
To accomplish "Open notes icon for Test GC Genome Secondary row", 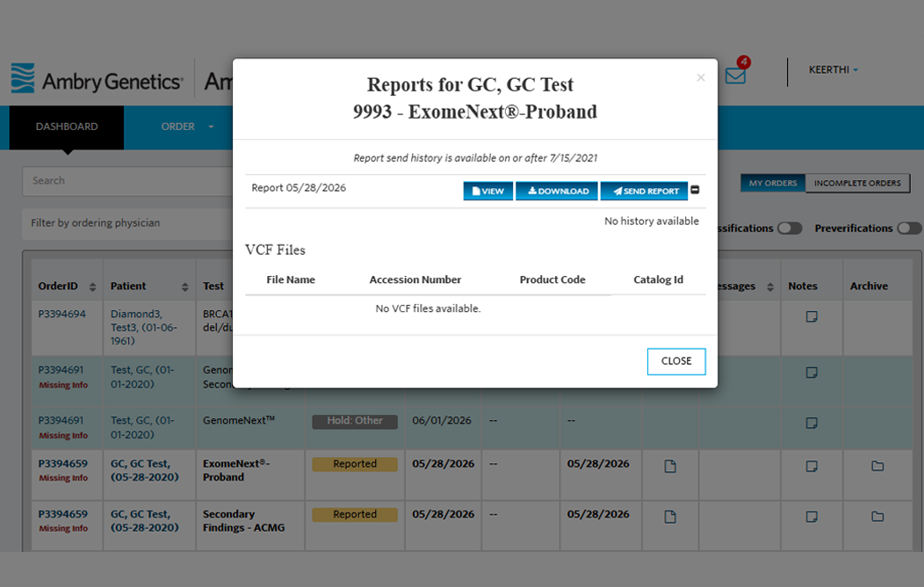I will coord(812,373).
